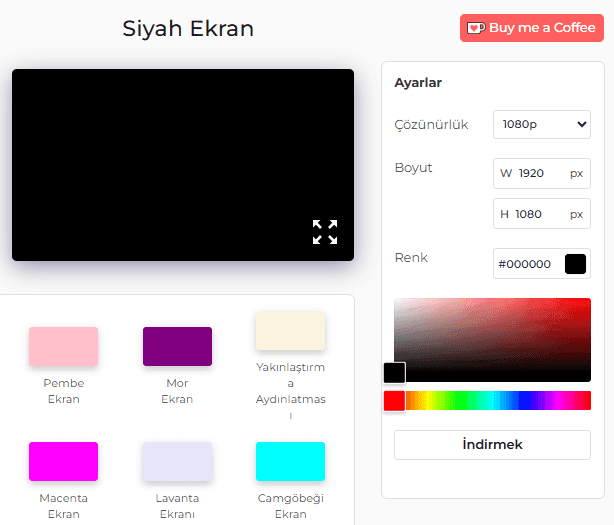Image resolution: width=614 pixels, height=525 pixels.
Task: Open the Macenta Ekran text link
Action: tap(63, 506)
